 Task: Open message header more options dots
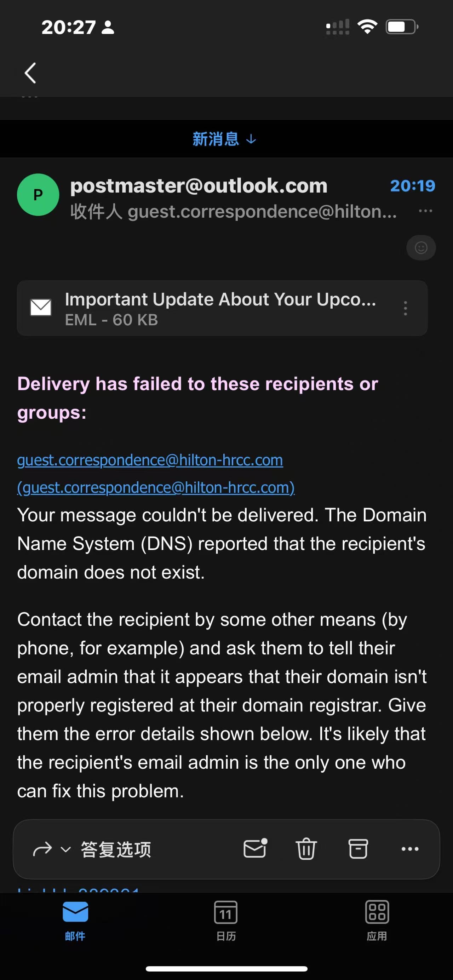[425, 211]
